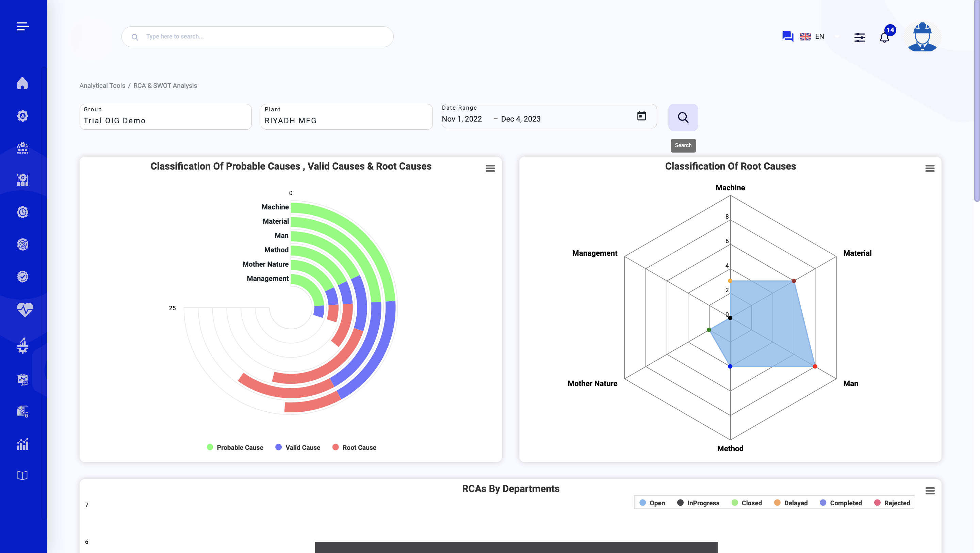
Task: Open the gear with growth arrow icon
Action: click(22, 346)
